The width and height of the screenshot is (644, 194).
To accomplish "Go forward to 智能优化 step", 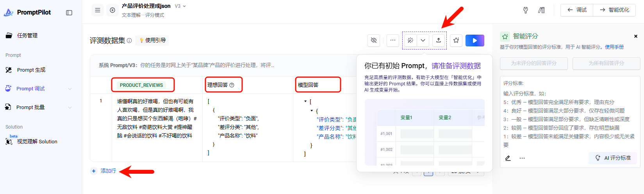I will coord(614,10).
